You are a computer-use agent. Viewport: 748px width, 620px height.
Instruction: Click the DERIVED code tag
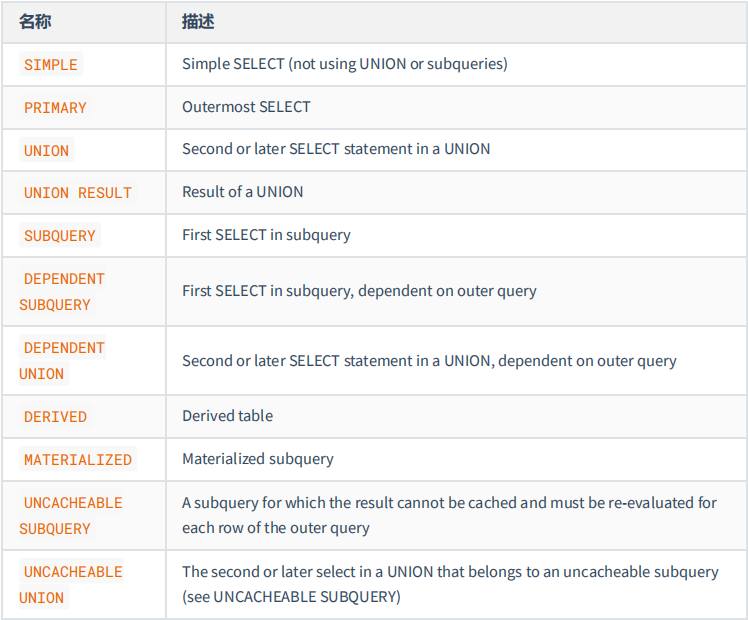coord(55,417)
